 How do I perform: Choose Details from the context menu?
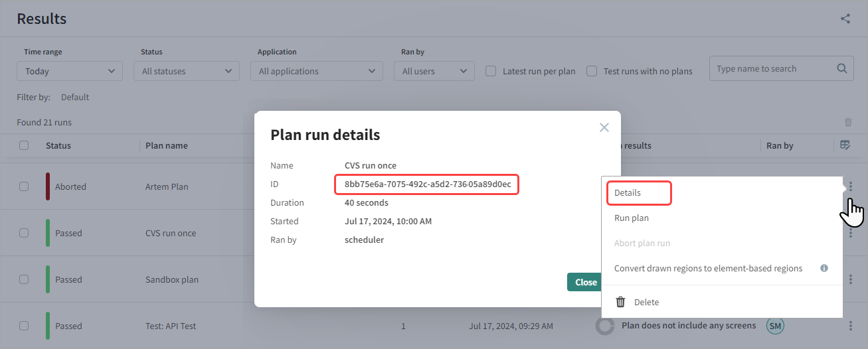(628, 193)
